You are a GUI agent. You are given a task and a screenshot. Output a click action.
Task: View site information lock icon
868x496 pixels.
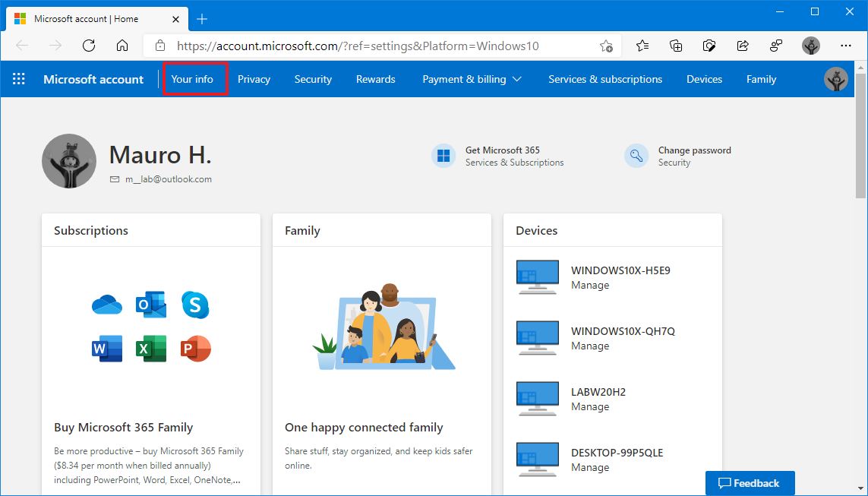tap(160, 46)
